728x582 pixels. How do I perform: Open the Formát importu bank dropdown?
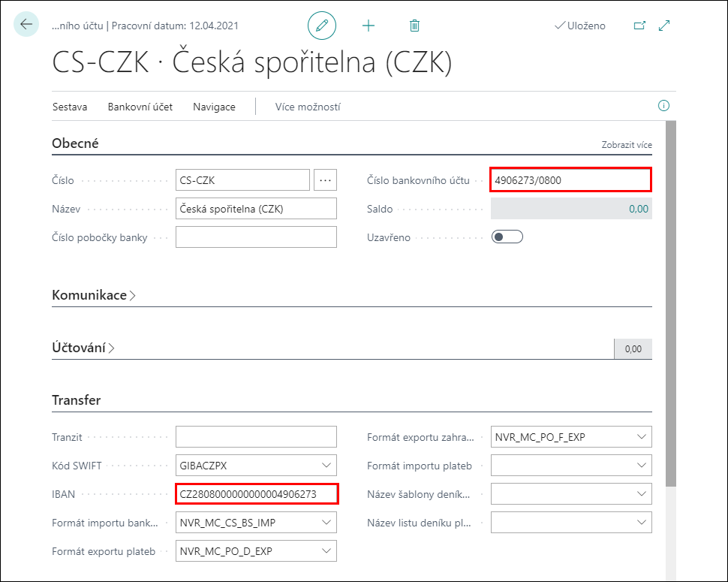tap(326, 523)
